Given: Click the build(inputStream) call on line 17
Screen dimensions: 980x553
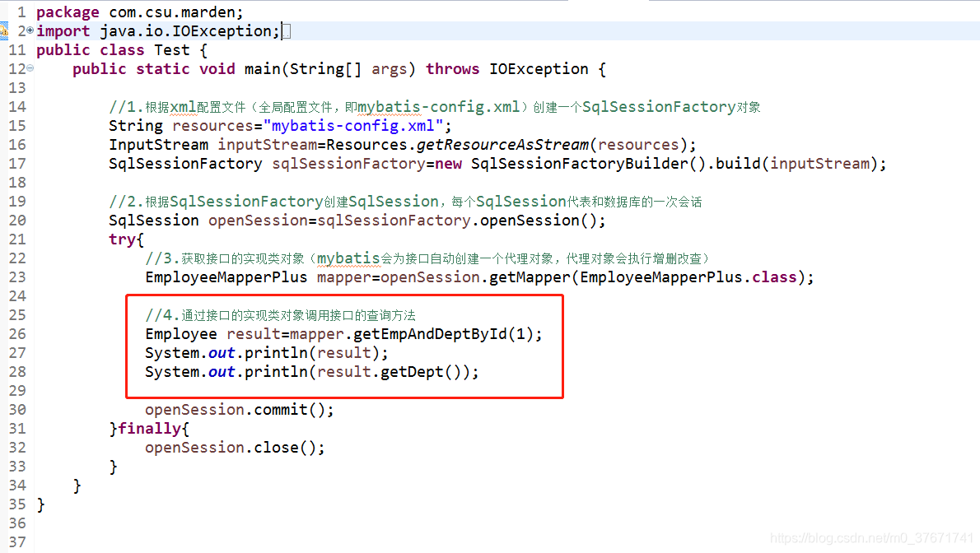Looking at the screenshot, I should tap(796, 164).
